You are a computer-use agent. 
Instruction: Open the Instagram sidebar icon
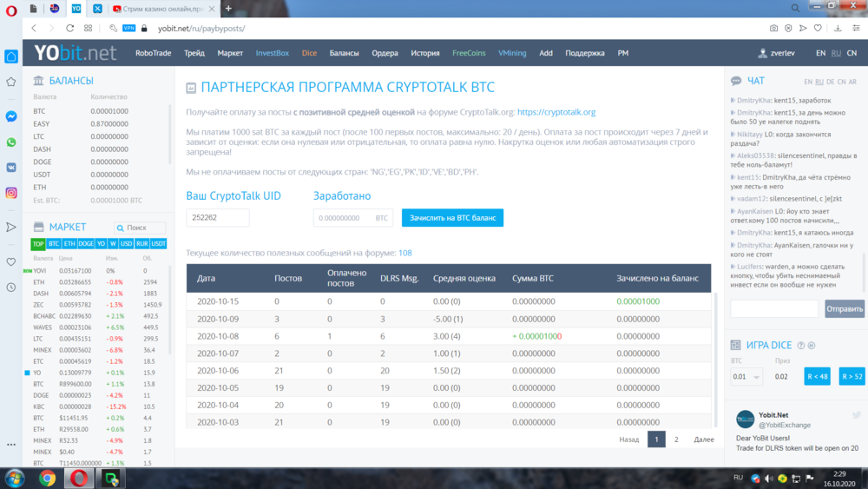11,193
